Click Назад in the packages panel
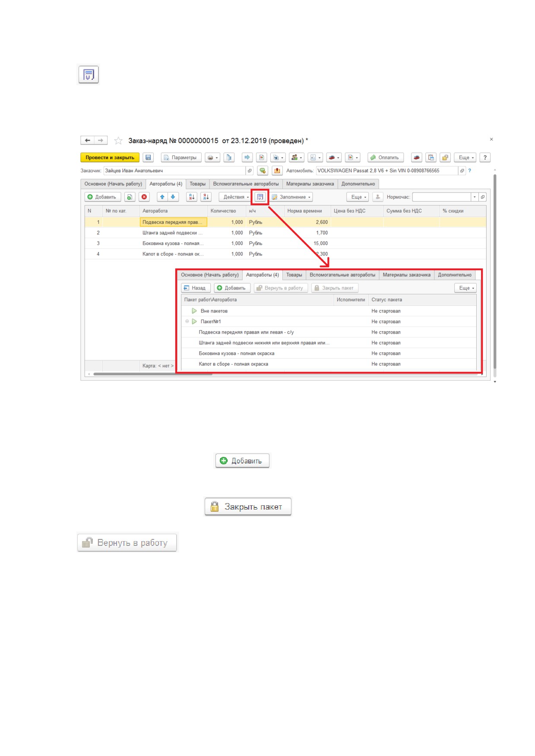 click(x=196, y=288)
